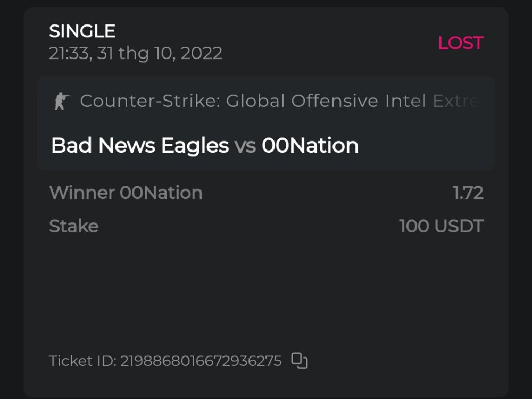Screen dimensions: 532x399
Task: Click the 'Ticket ID:' label text
Action: [x=82, y=361]
